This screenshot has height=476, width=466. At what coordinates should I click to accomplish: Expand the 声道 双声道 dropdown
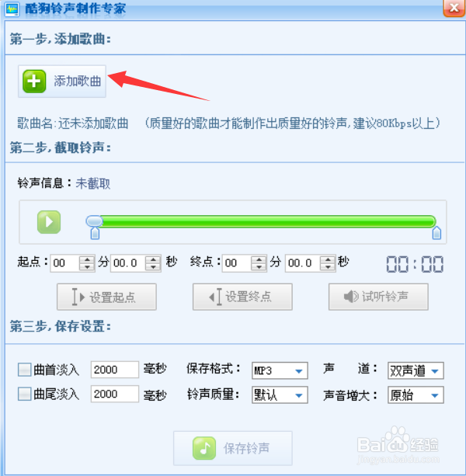(x=416, y=370)
